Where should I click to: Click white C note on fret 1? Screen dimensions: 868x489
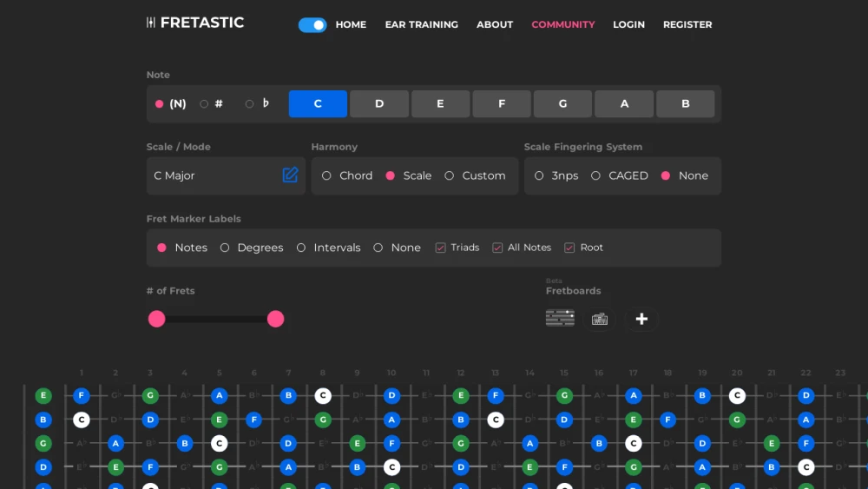[82, 420]
